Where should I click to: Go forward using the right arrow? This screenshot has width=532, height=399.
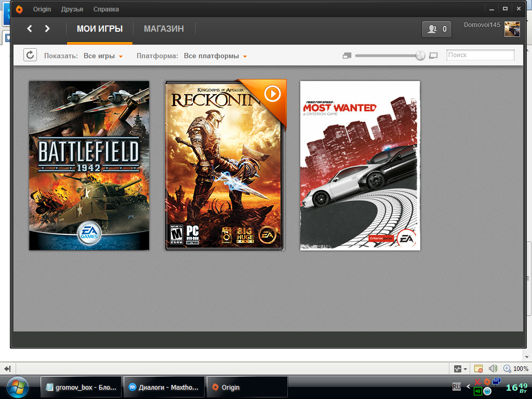click(47, 29)
